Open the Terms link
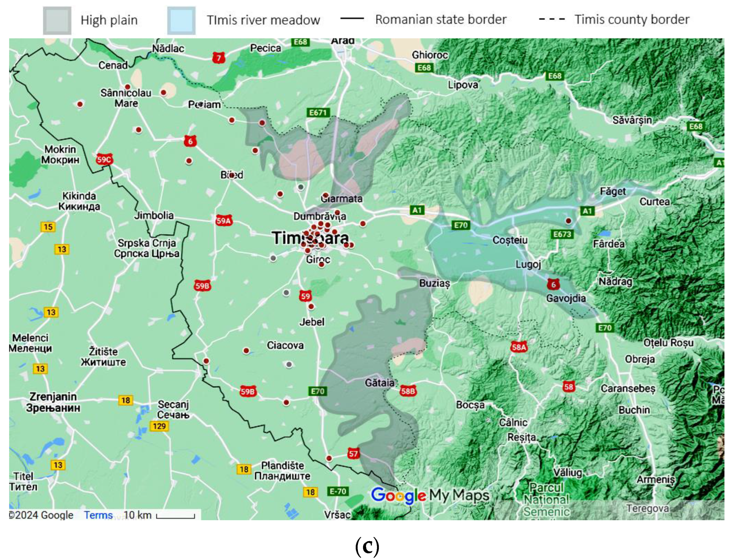The image size is (737, 560). (98, 515)
